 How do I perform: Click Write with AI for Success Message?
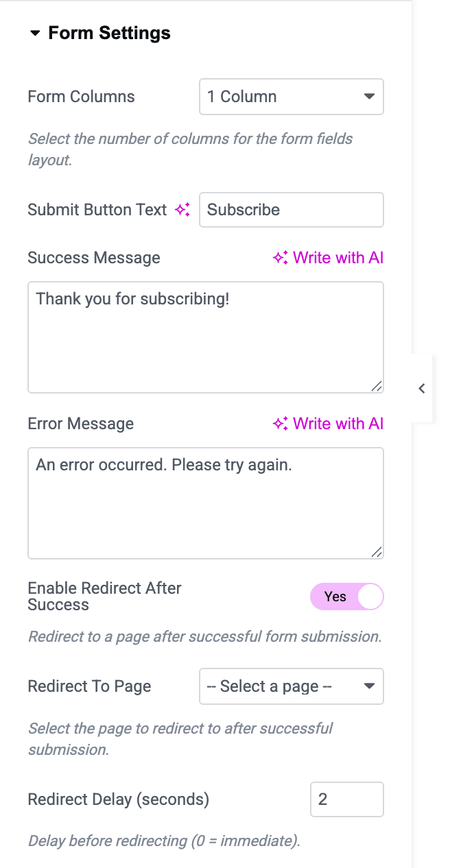pyautogui.click(x=337, y=258)
